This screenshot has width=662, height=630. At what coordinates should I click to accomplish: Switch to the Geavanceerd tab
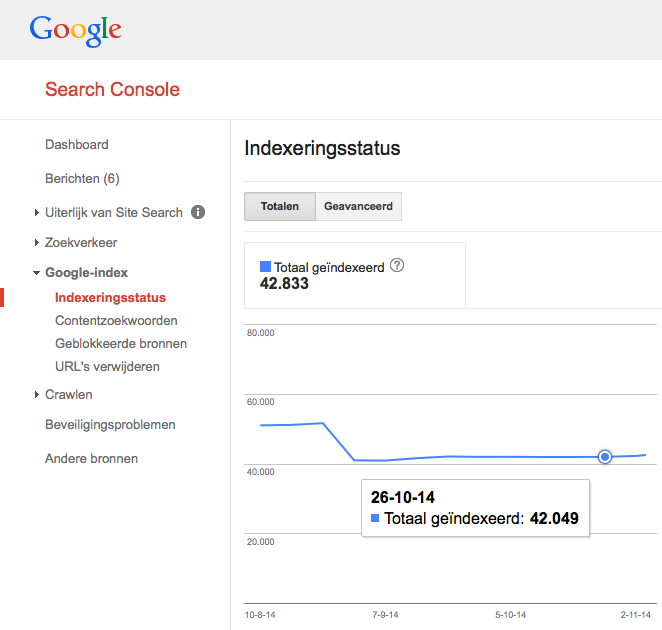point(358,207)
